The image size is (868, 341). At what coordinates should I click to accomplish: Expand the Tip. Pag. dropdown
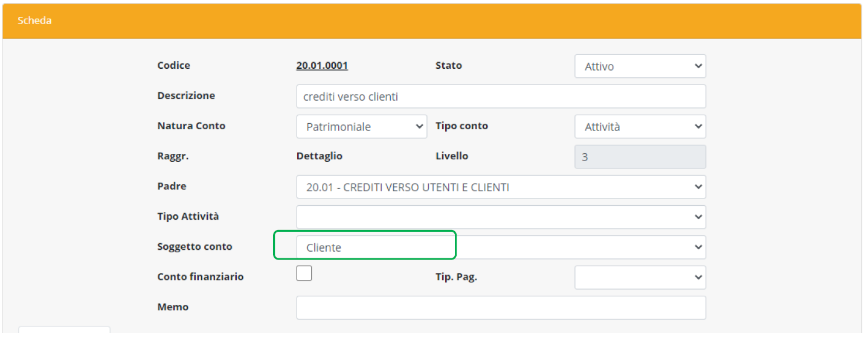pos(640,278)
